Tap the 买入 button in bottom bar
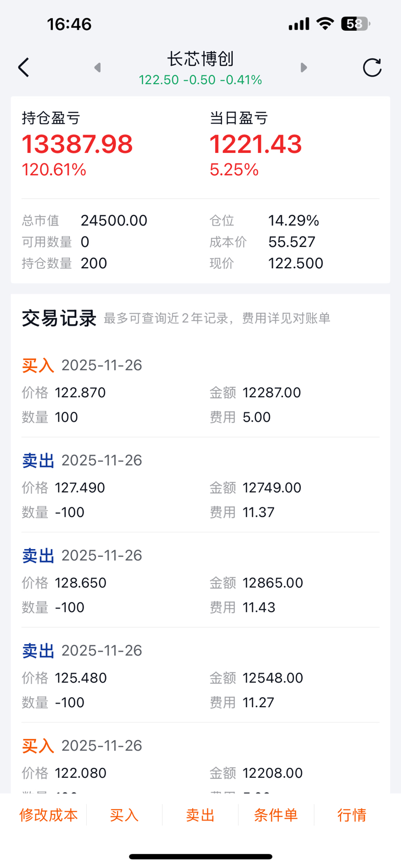 [124, 815]
